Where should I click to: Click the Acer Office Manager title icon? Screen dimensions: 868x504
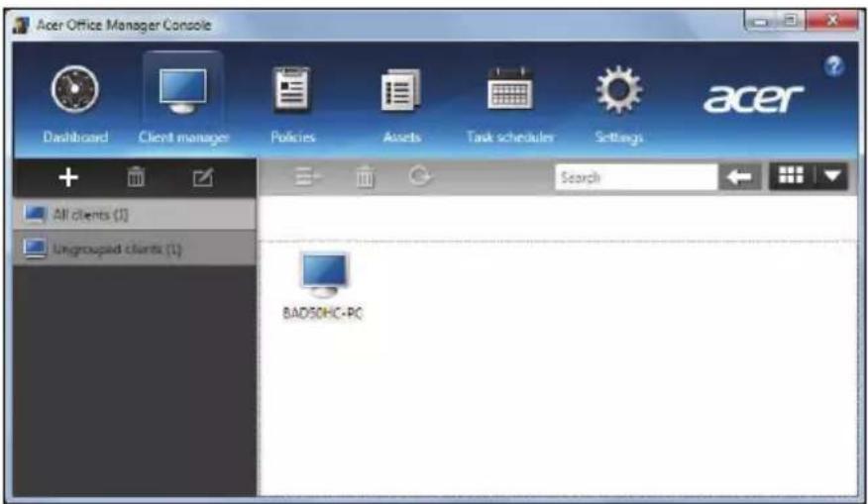(21, 25)
